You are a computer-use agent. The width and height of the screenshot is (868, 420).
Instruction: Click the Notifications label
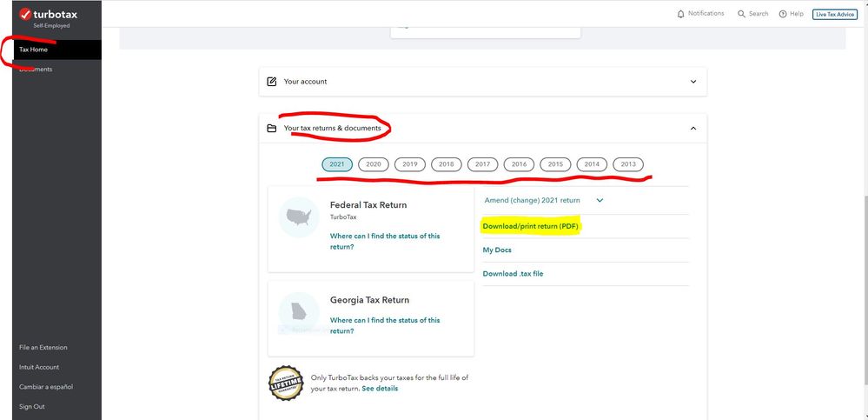click(706, 13)
